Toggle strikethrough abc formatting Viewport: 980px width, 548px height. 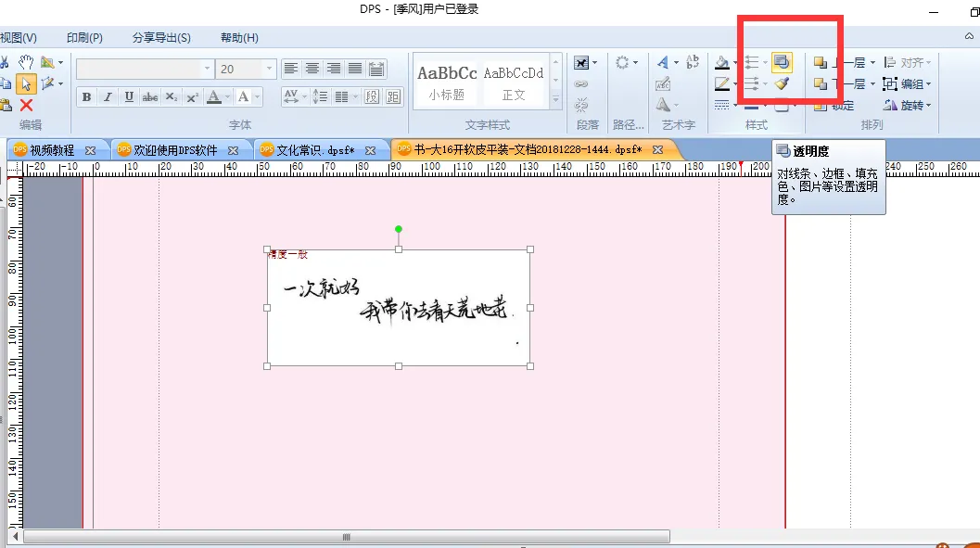coord(150,96)
